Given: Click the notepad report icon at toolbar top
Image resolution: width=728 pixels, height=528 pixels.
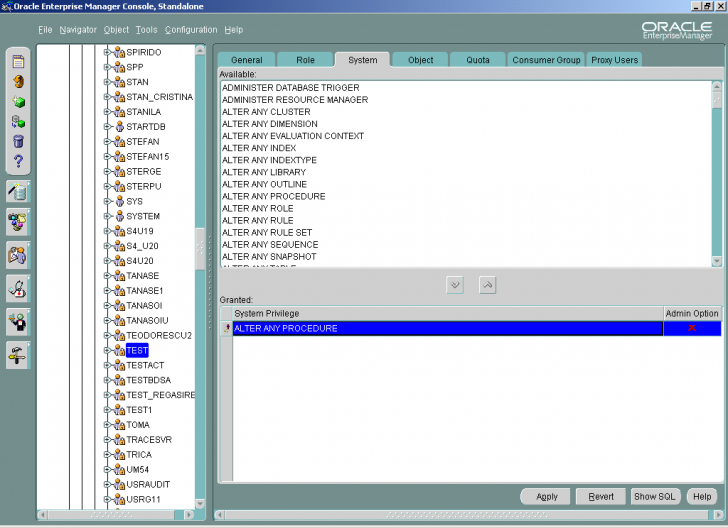Looking at the screenshot, I should [x=18, y=61].
